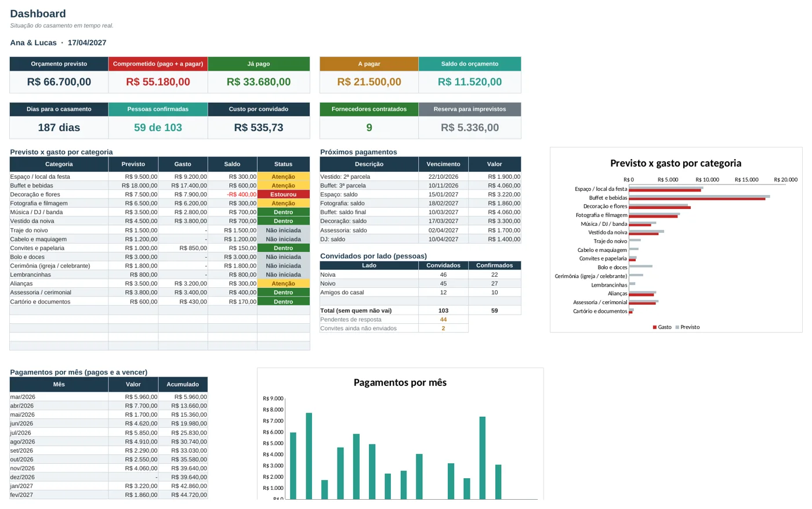Viewport: 812px width, 509px height.
Task: Select the Categoria column header
Action: (59, 164)
